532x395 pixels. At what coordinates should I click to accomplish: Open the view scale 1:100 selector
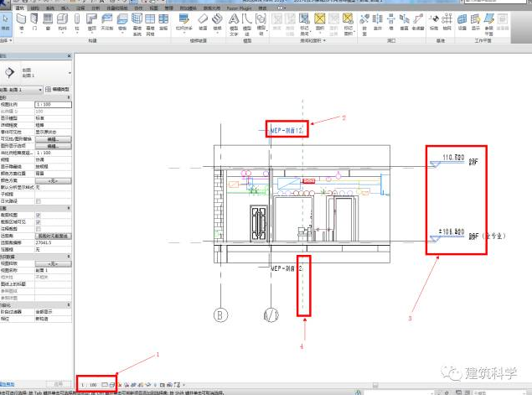(90, 385)
